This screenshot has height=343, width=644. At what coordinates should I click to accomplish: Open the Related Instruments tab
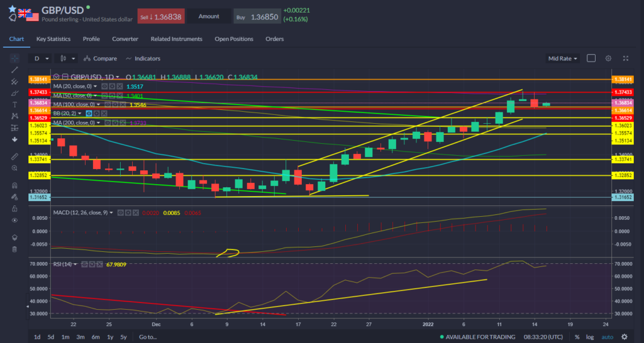[176, 39]
